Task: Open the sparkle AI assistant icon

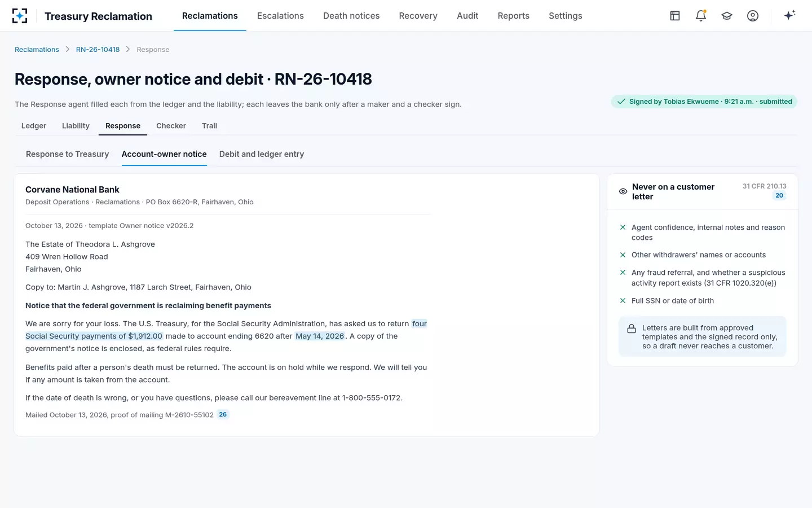Action: point(789,15)
